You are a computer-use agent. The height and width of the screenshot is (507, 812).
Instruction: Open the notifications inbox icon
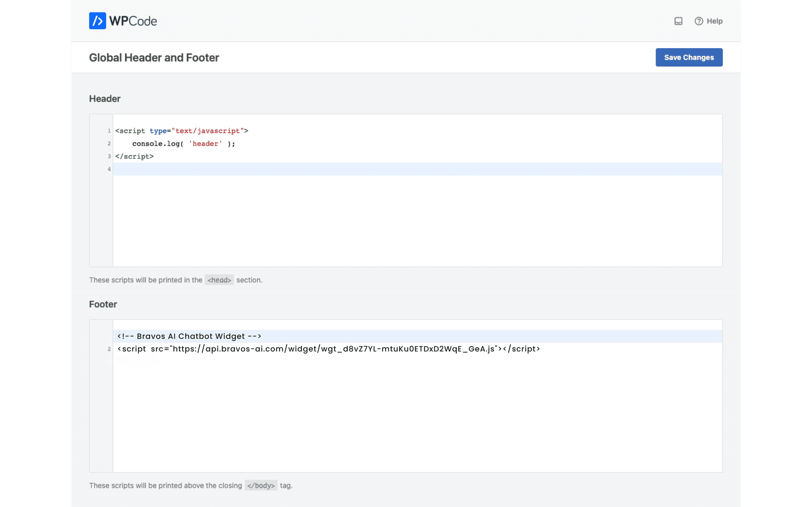click(x=678, y=21)
